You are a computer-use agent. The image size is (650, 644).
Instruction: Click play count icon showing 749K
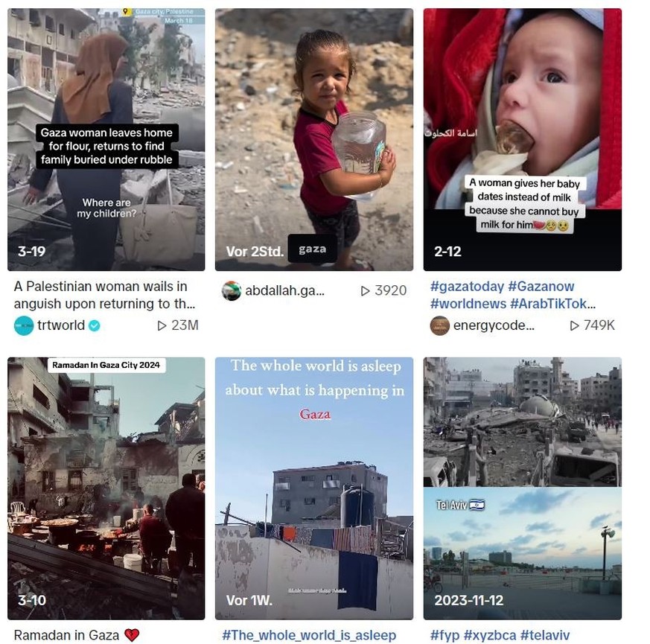(x=574, y=326)
